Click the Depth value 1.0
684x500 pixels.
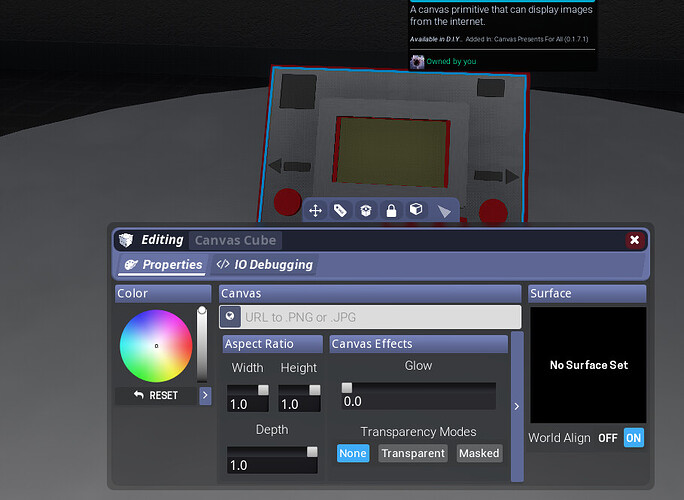(x=239, y=466)
